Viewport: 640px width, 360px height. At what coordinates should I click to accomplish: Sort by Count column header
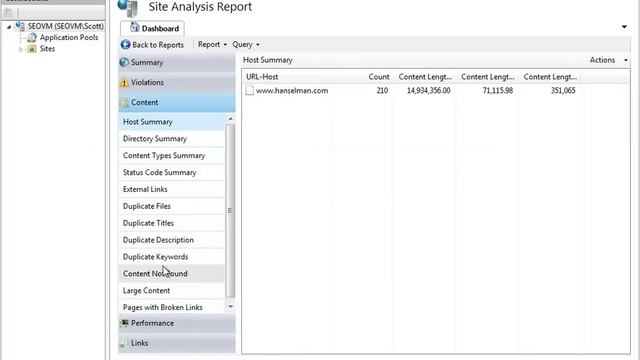(x=379, y=77)
